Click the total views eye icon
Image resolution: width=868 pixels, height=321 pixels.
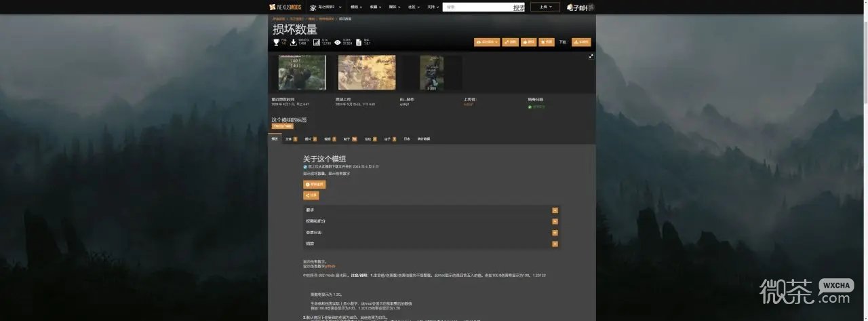click(338, 42)
